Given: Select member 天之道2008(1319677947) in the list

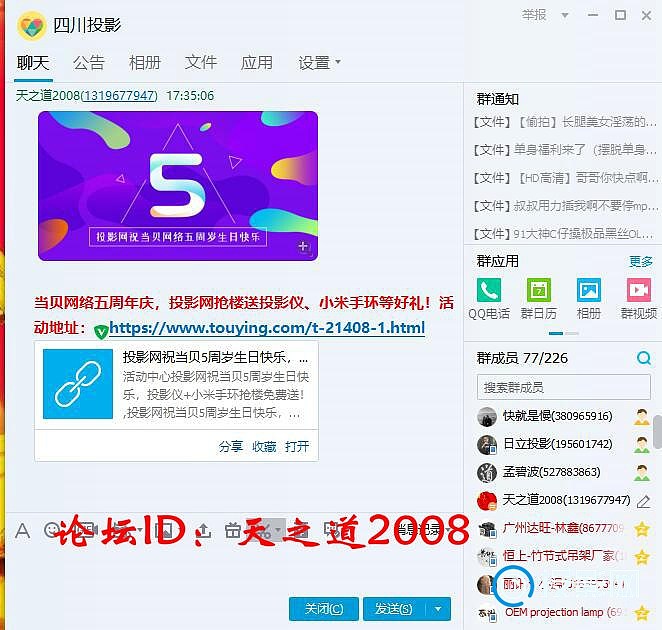Looking at the screenshot, I should 563,500.
